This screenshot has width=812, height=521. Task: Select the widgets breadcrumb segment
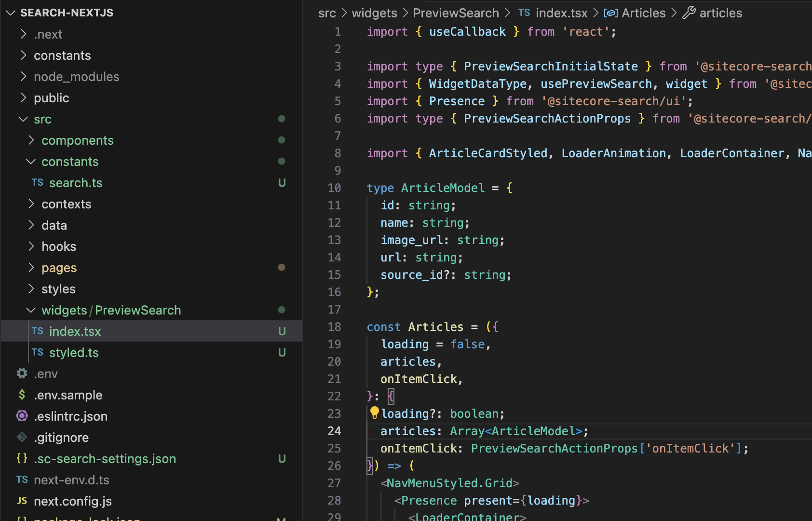click(374, 13)
